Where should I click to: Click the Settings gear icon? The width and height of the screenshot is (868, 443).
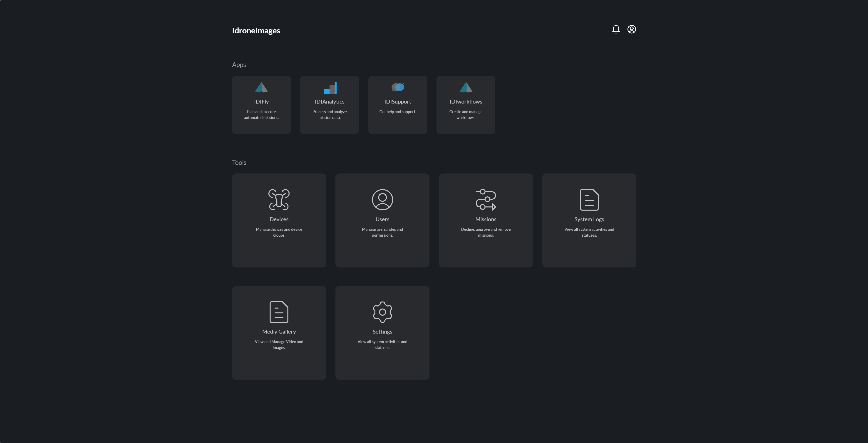pos(382,312)
